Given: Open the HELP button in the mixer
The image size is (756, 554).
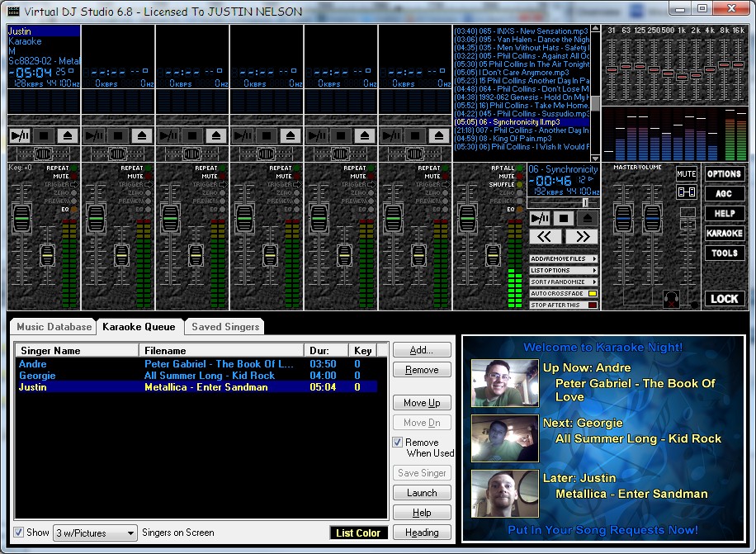Looking at the screenshot, I should coord(724,213).
